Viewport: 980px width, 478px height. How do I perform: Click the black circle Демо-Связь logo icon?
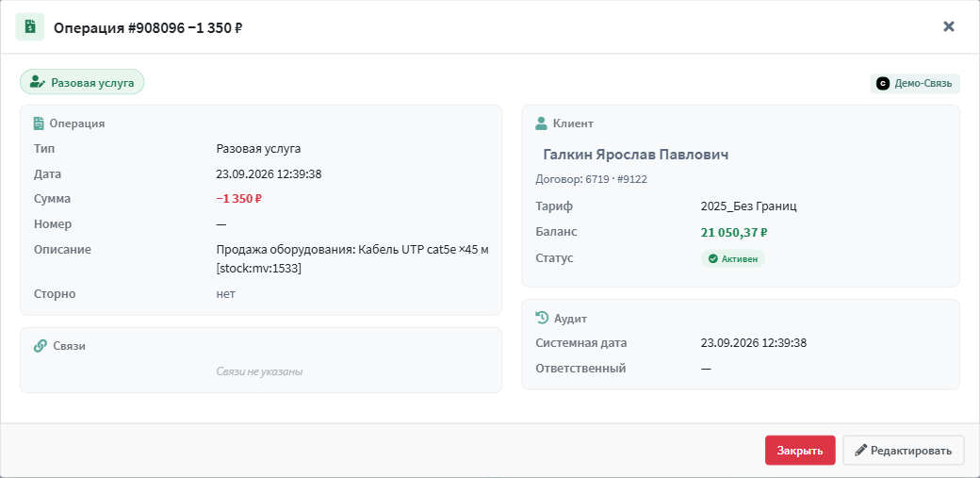(883, 84)
